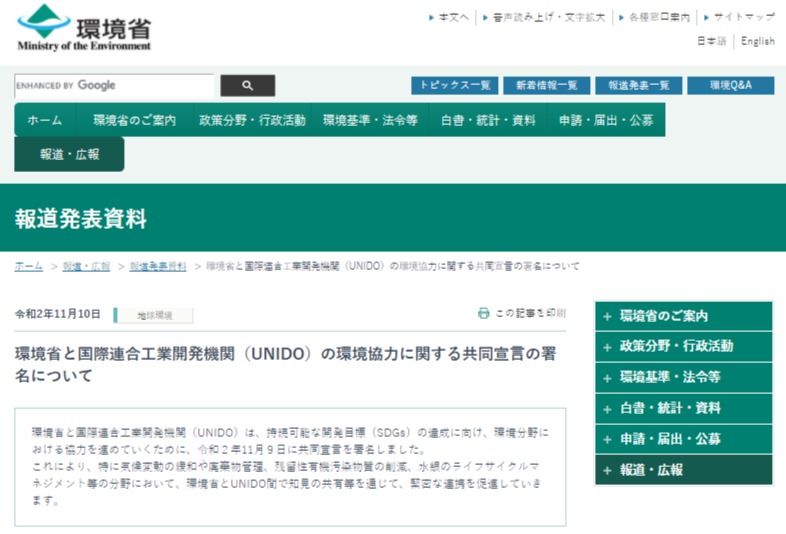Expand sidebar 環境基準・法令等 section
Viewport: 786px width, 534px height.
click(x=684, y=378)
